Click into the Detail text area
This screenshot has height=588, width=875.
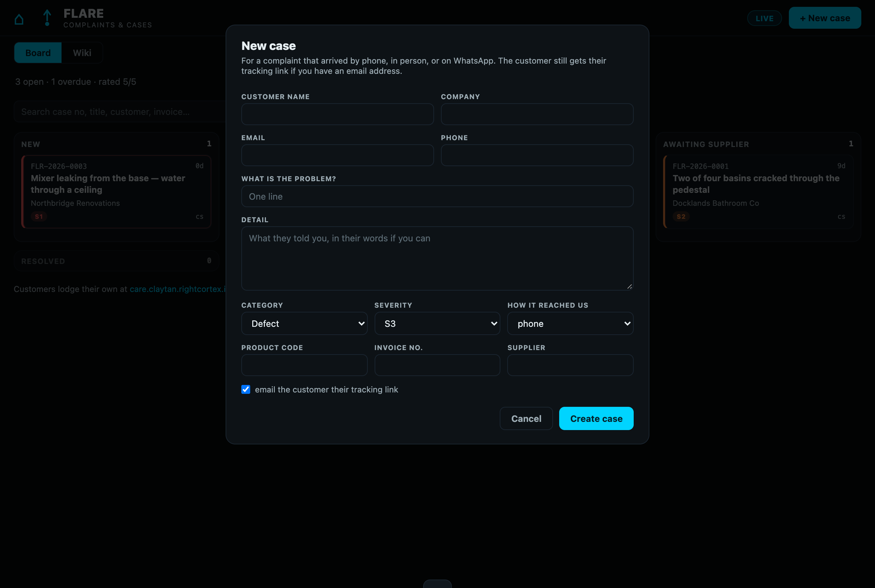point(437,258)
